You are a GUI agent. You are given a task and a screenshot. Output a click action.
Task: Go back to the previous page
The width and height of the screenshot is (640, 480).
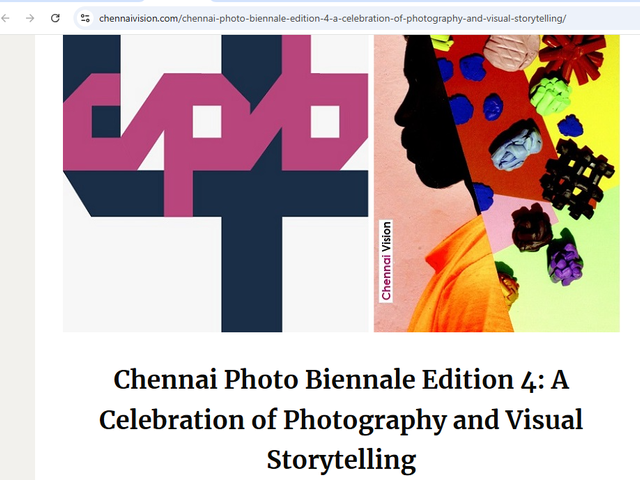pyautogui.click(x=5, y=18)
